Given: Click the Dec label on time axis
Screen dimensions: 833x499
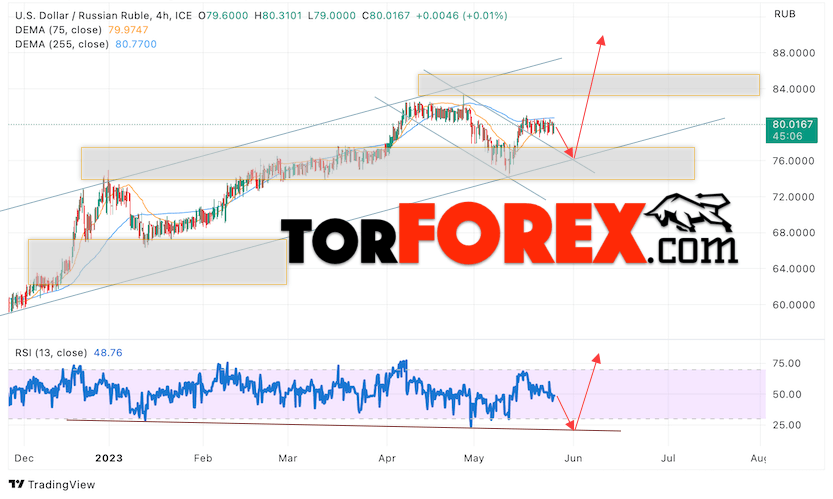Looking at the screenshot, I should (24, 458).
